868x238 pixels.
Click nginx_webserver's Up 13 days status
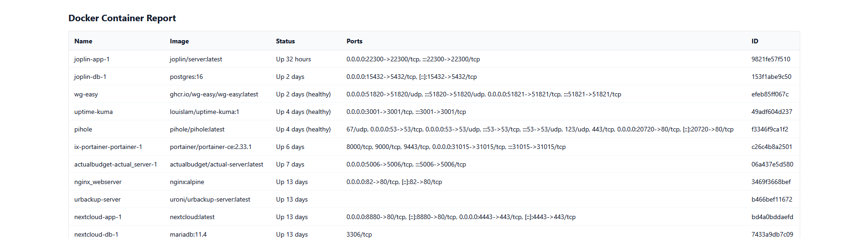point(292,182)
